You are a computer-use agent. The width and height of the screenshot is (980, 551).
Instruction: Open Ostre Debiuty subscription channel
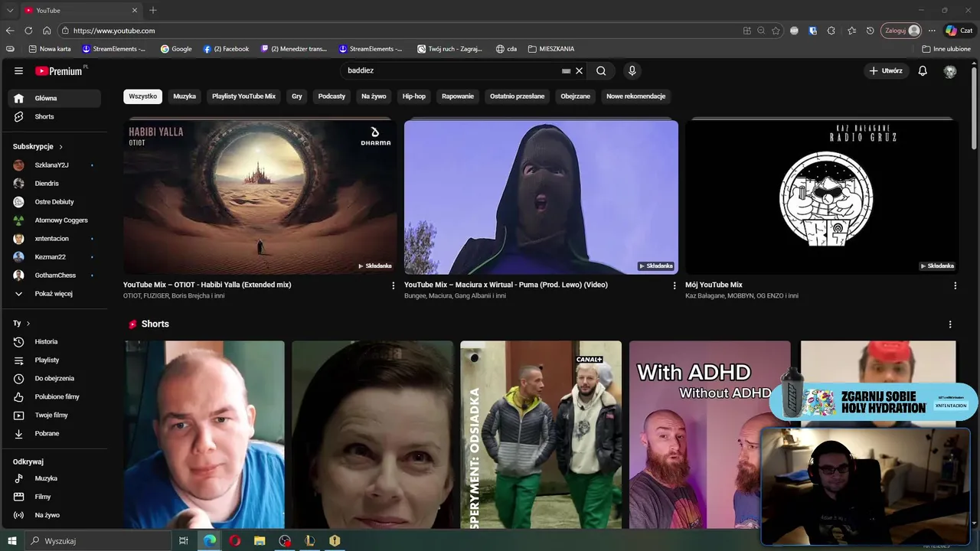click(54, 201)
